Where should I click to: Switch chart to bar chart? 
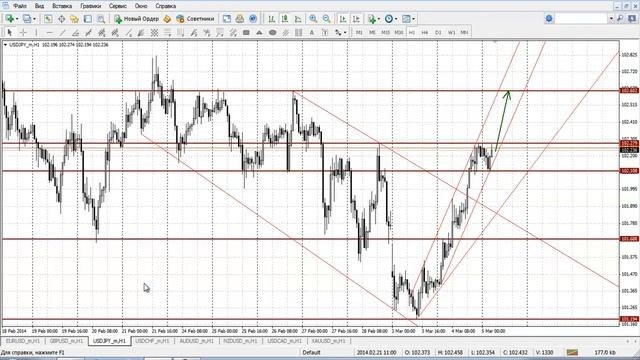(271, 19)
